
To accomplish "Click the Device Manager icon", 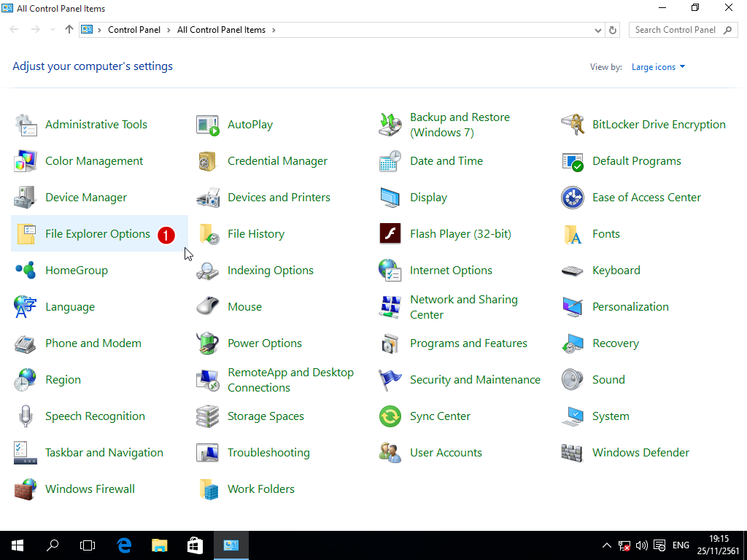I will tap(26, 198).
